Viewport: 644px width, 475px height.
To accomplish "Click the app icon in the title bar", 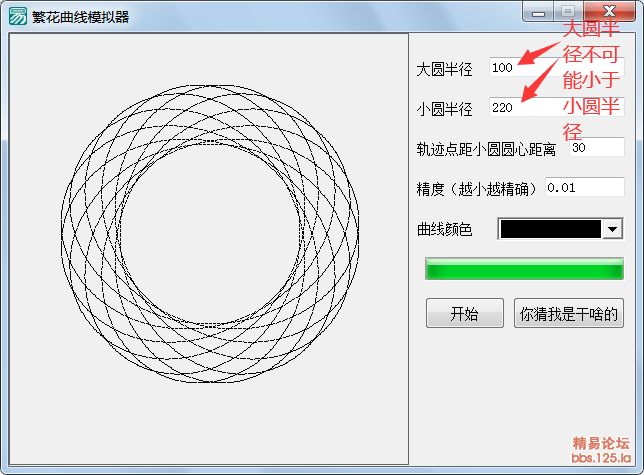I will [x=18, y=16].
